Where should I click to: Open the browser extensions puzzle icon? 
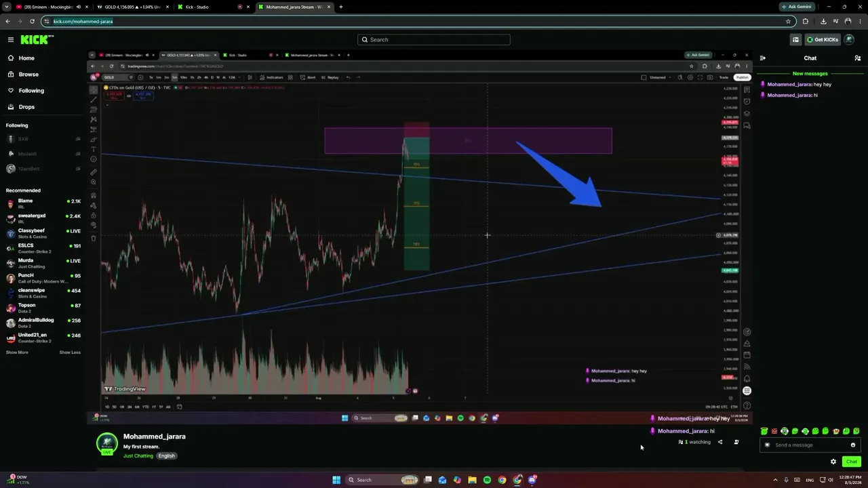[806, 22]
